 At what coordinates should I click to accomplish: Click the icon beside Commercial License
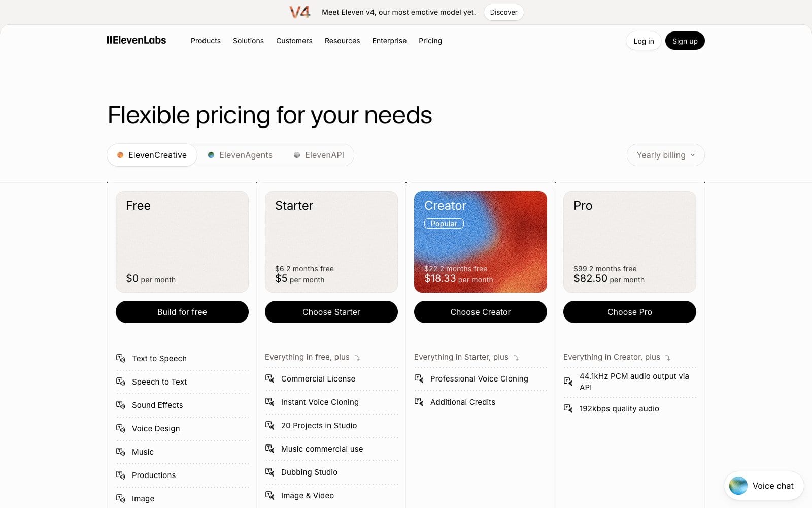[269, 378]
